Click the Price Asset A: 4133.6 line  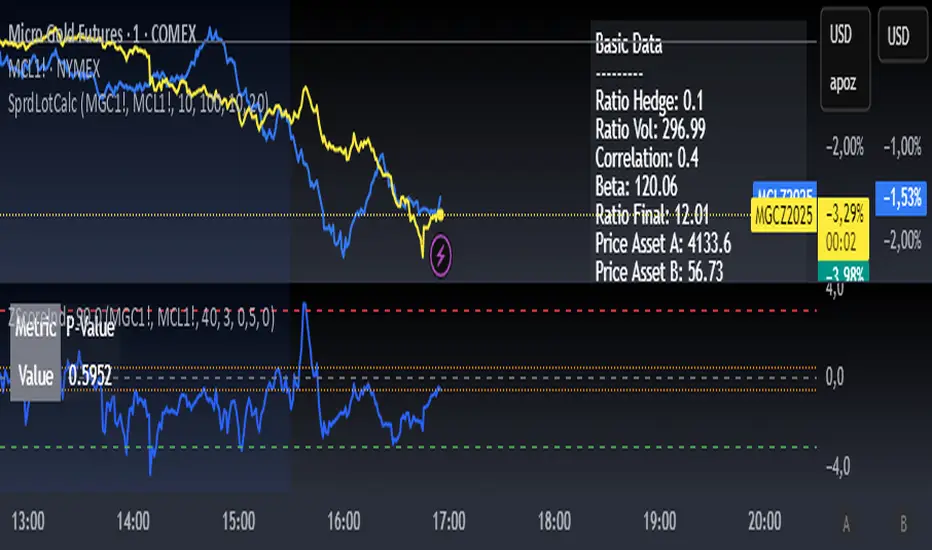coord(663,244)
